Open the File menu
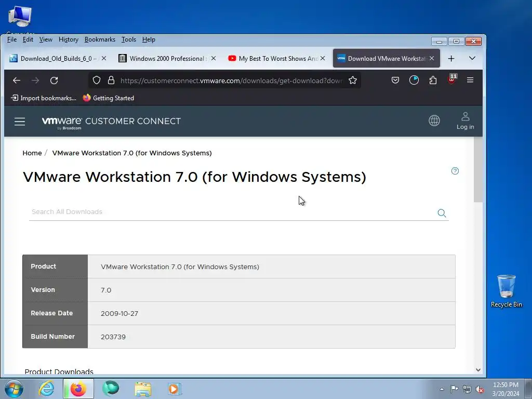532x399 pixels. [x=12, y=39]
